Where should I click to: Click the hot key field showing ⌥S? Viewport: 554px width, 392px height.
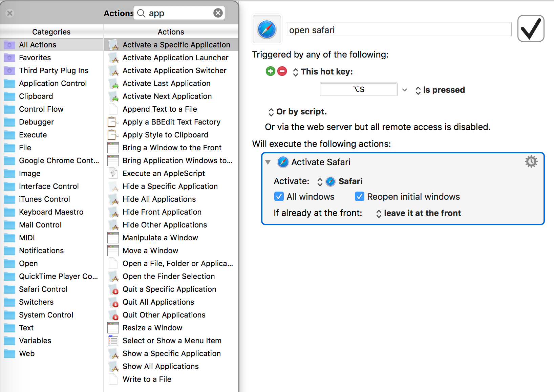point(358,90)
